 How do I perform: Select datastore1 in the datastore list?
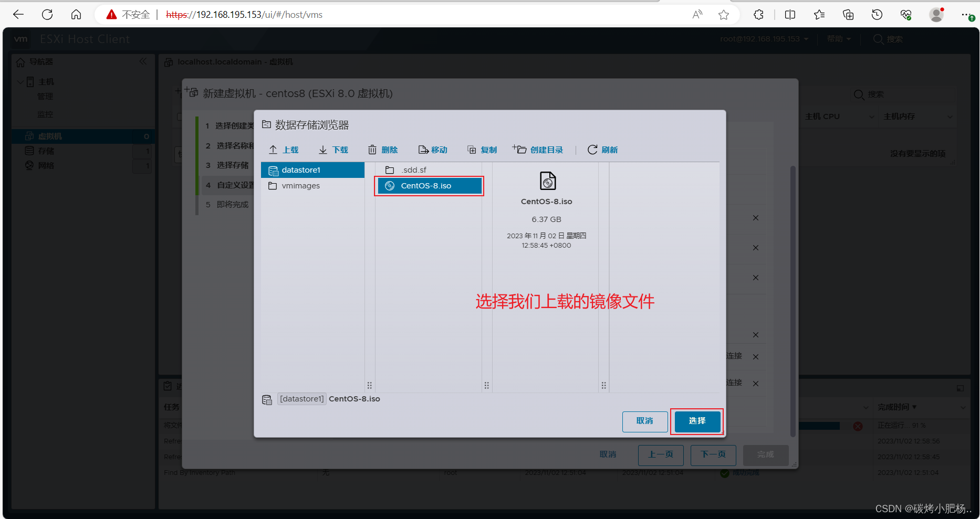coord(313,170)
